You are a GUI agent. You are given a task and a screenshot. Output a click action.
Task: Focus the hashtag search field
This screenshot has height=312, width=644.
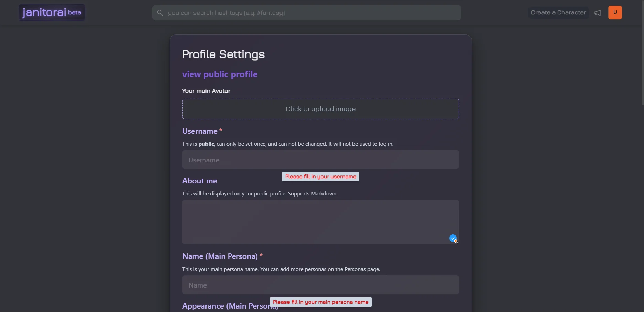[x=310, y=13]
